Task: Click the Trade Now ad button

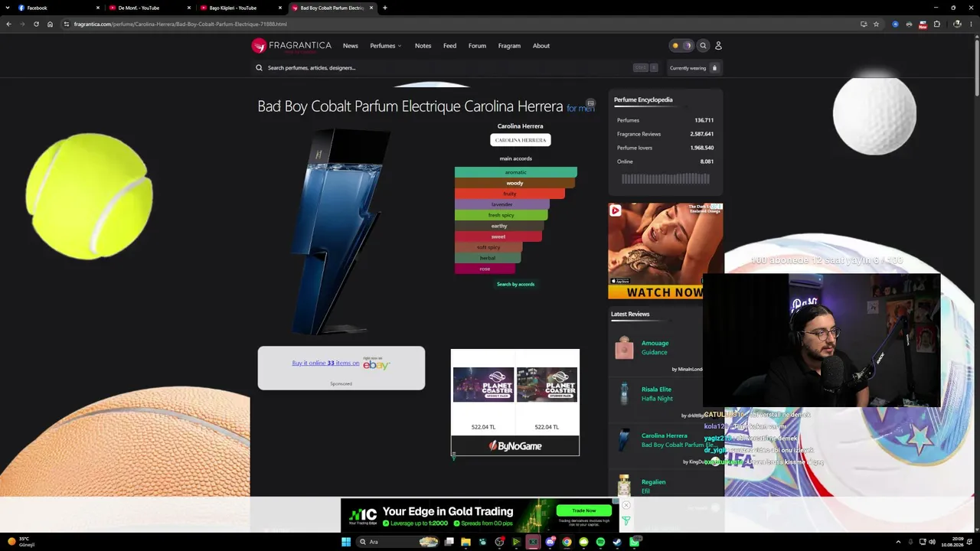Action: [x=583, y=510]
